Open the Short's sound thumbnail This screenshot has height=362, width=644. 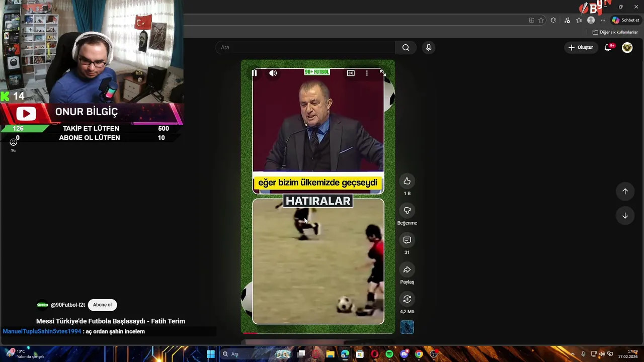[x=407, y=327]
